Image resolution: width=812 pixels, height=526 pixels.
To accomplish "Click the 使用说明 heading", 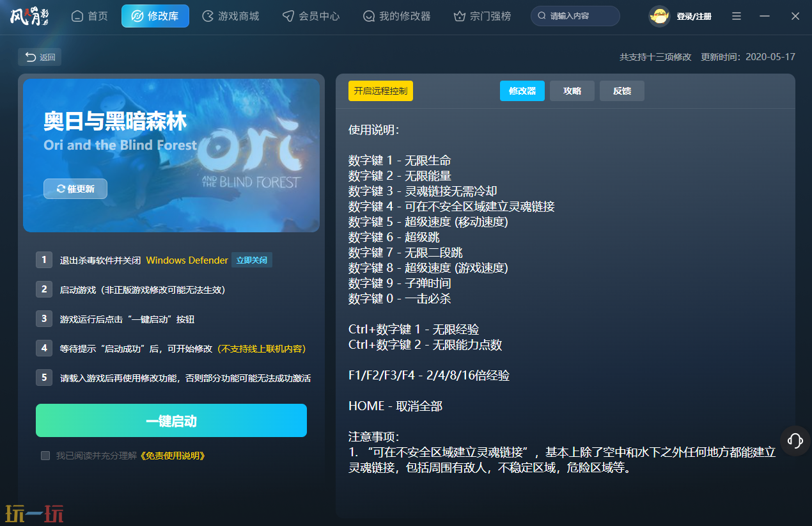I will click(374, 130).
